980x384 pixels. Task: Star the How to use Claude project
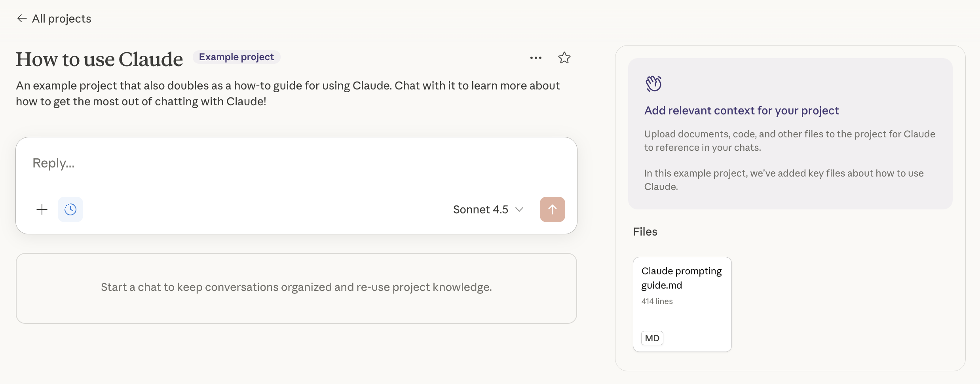click(564, 58)
